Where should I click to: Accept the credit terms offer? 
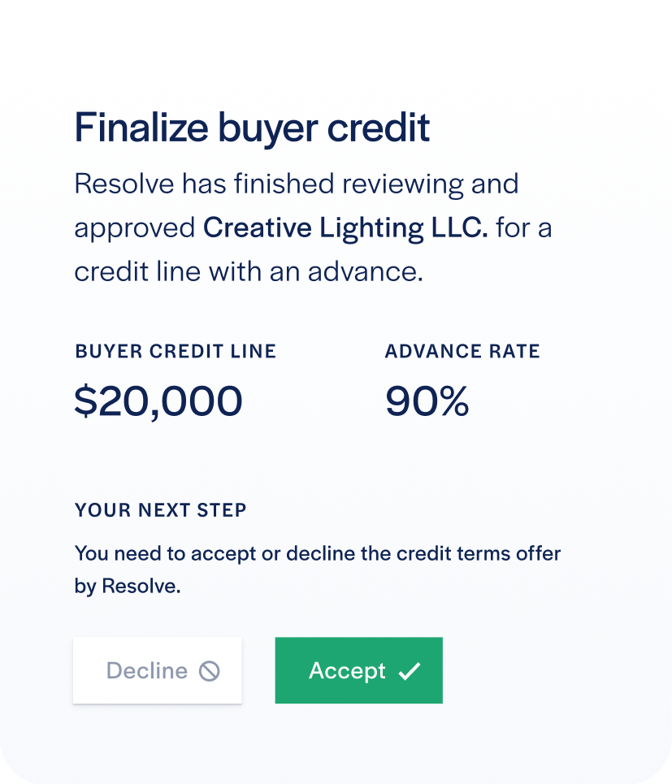click(x=358, y=670)
